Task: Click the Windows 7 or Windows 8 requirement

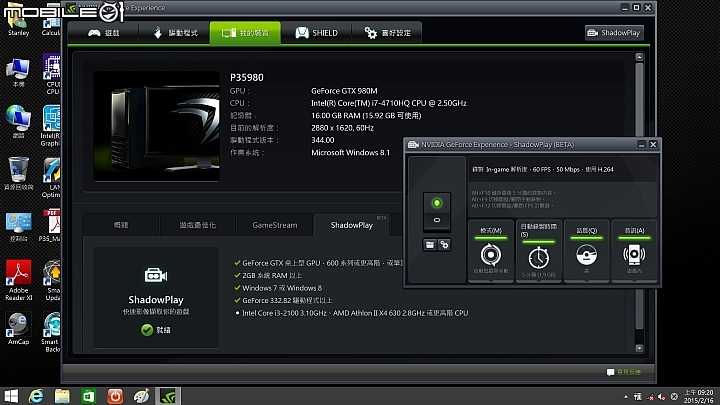Action: [x=278, y=288]
